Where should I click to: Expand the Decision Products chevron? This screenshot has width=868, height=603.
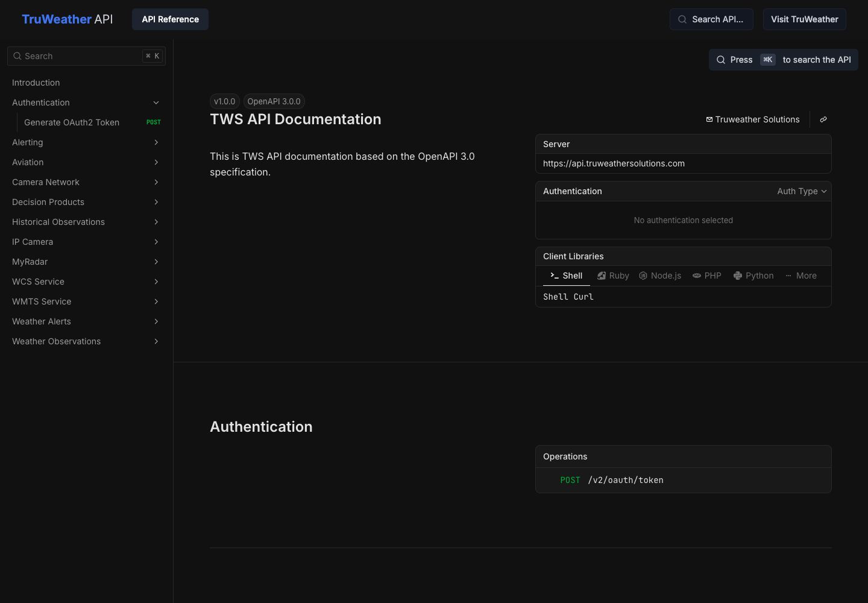(156, 202)
